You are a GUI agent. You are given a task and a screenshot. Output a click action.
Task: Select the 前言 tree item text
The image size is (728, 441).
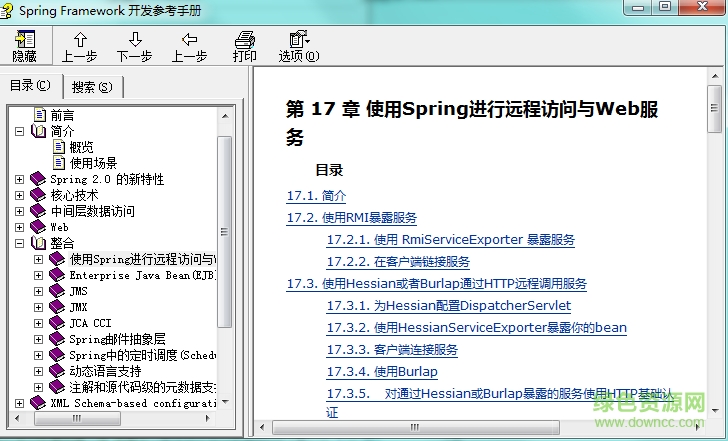point(62,115)
